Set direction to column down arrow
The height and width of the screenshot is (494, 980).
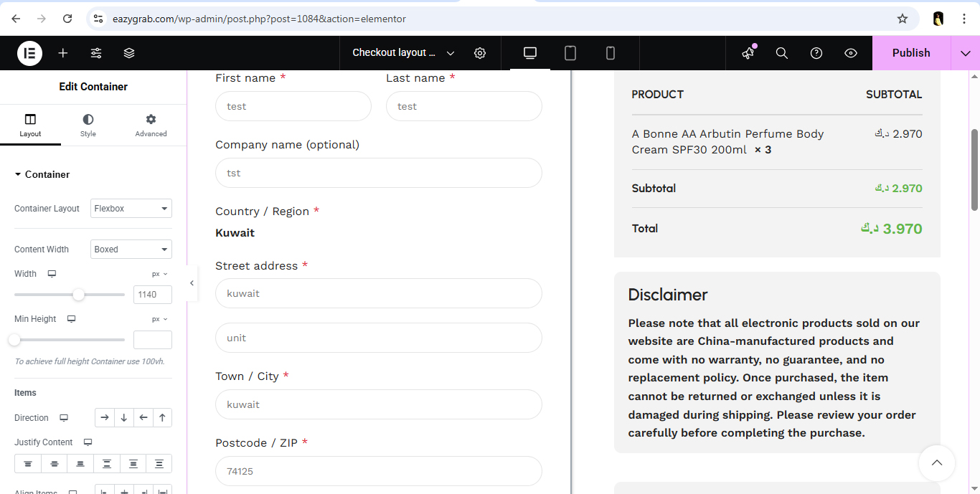pyautogui.click(x=124, y=418)
